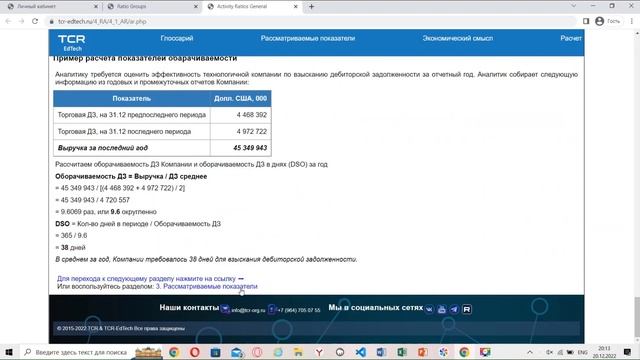Image resolution: width=640 pixels, height=360 pixels.
Task: Launch Opera from the taskbar
Action: pyautogui.click(x=195, y=352)
